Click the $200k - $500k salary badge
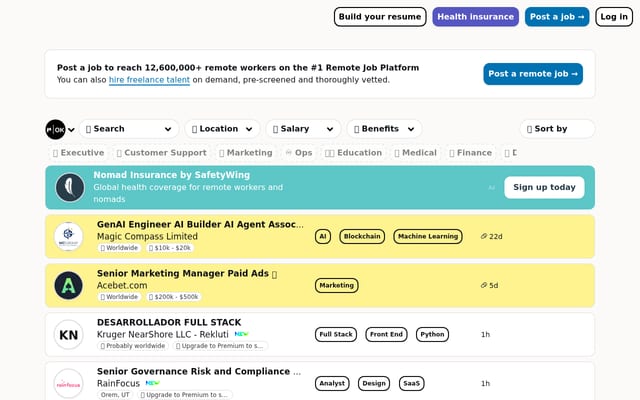Image resolution: width=640 pixels, height=400 pixels. (x=174, y=297)
